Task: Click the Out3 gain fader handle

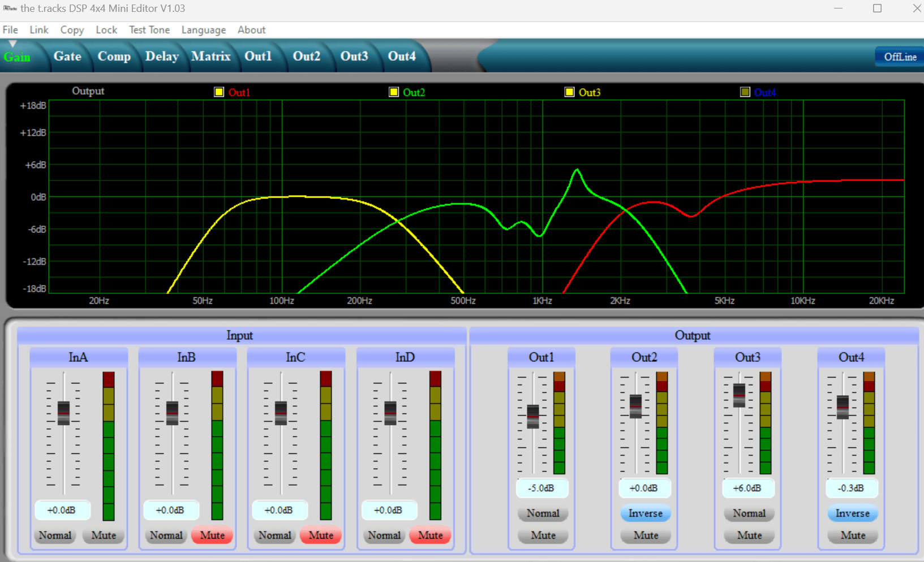Action: pyautogui.click(x=739, y=395)
